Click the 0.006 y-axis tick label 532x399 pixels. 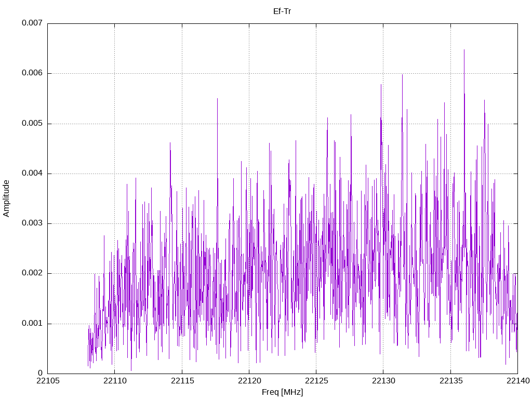pos(32,73)
